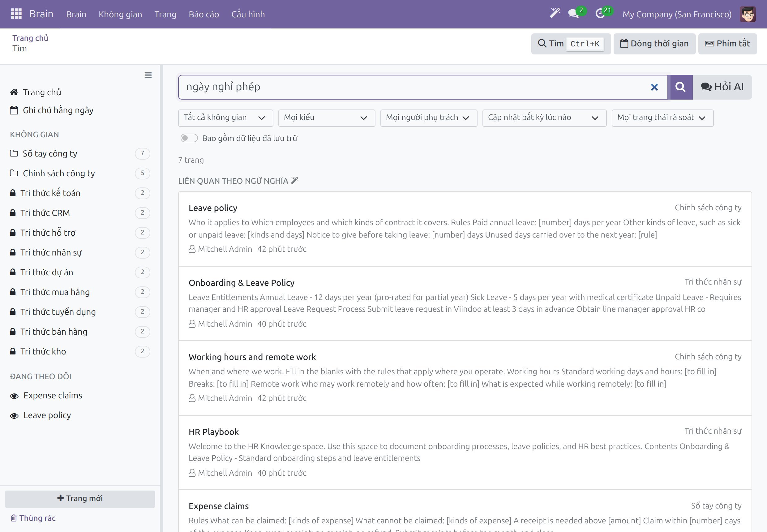Click the Phím tắt button

728,44
